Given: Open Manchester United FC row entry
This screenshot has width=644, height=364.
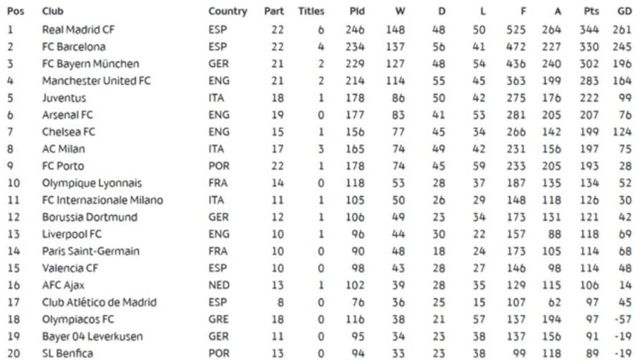Looking at the screenshot, I should coord(97,81).
